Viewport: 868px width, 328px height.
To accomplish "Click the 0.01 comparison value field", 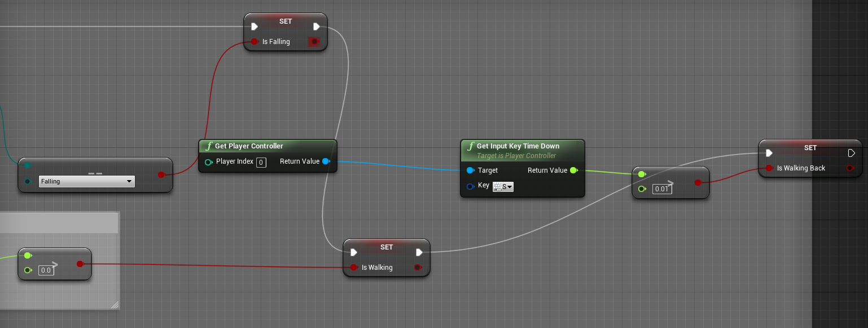I will tap(661, 189).
